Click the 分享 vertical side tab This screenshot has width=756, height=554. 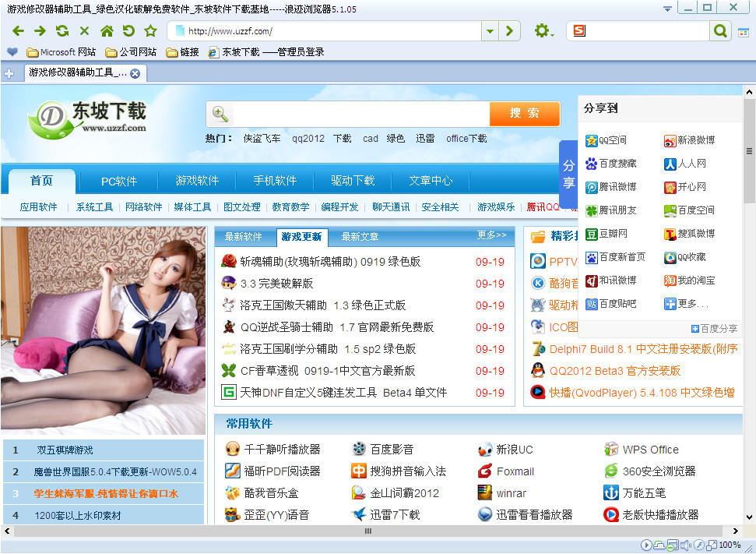point(568,175)
